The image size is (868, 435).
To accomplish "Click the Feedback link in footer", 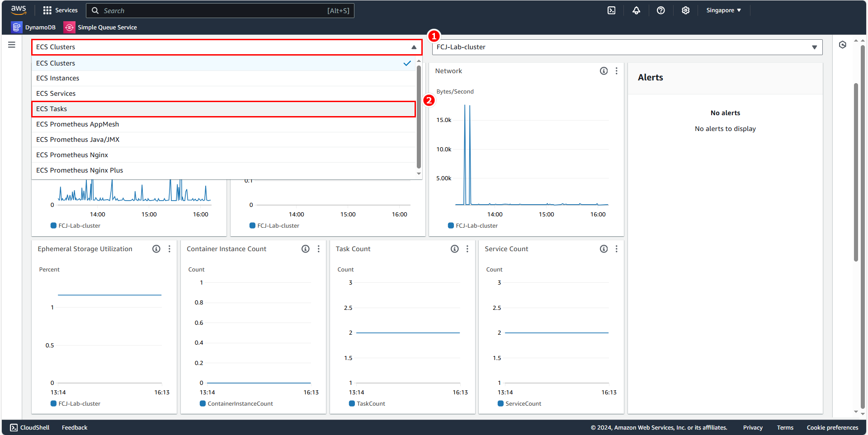I will 75,427.
